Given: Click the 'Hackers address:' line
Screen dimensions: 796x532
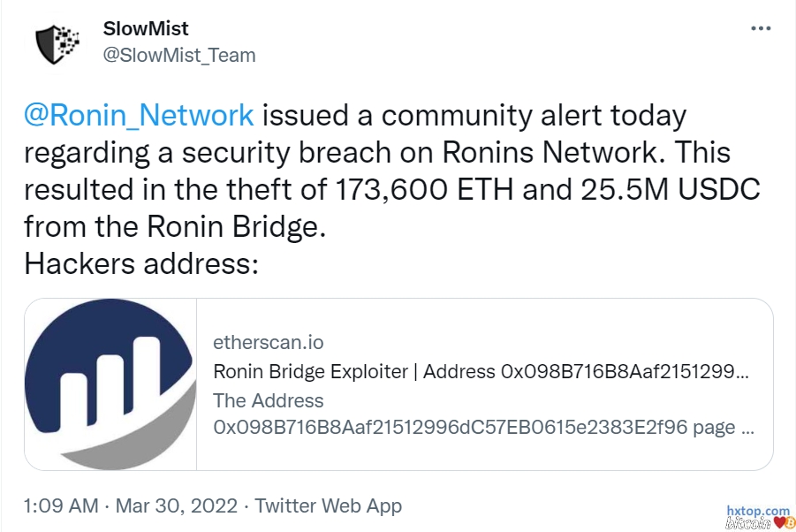Looking at the screenshot, I should 140,263.
